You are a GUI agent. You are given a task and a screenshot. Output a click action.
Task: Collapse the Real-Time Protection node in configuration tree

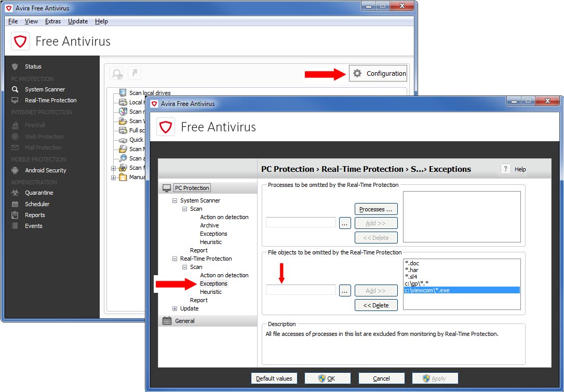tap(175, 259)
